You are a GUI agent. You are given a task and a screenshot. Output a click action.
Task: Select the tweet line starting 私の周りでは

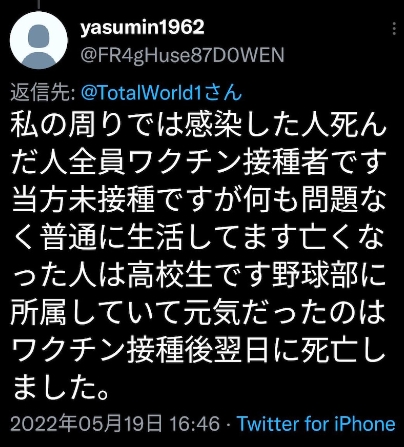click(199, 126)
